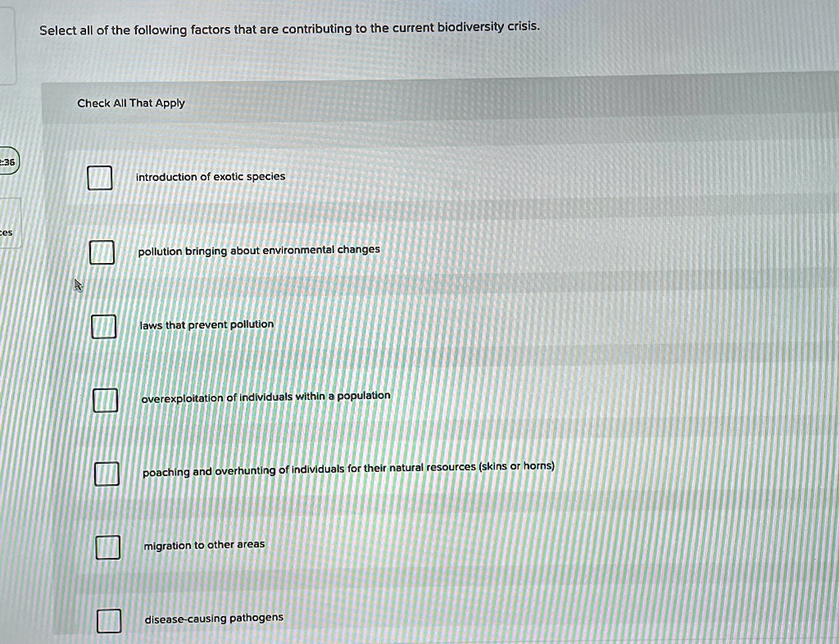Click the empty space beside migration option row
Screen dimensions: 839x644
pyautogui.click(x=535, y=546)
